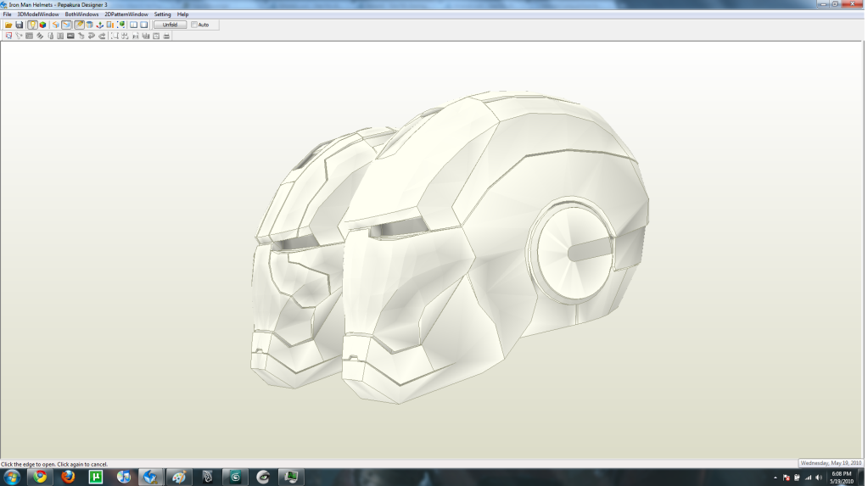Click the greyed dashed selection rectangle icon
This screenshot has height=486, width=868.
(115, 36)
